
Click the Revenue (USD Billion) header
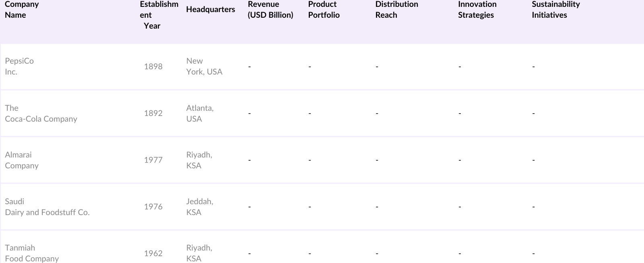[x=270, y=10]
